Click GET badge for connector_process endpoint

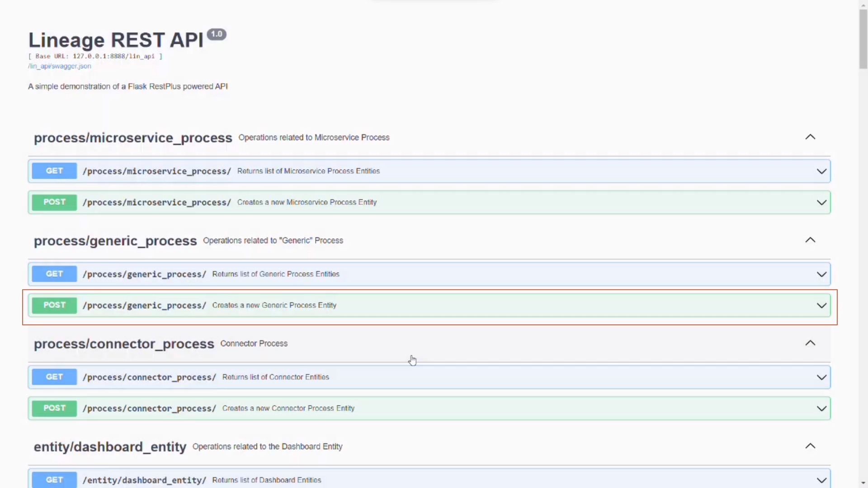[x=54, y=377]
